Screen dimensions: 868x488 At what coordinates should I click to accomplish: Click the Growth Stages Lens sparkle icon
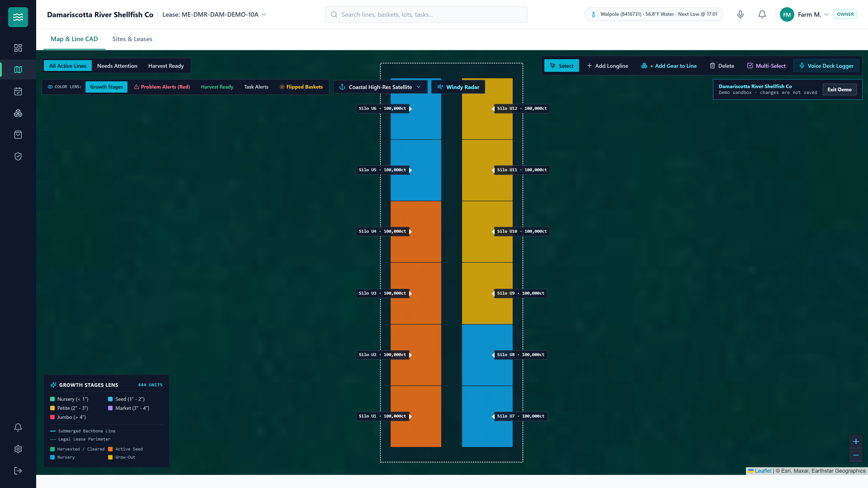coord(53,385)
